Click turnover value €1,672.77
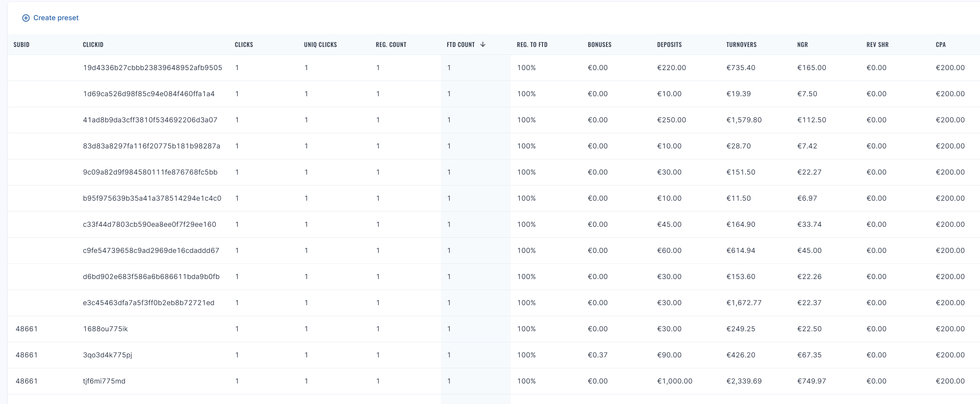 744,303
